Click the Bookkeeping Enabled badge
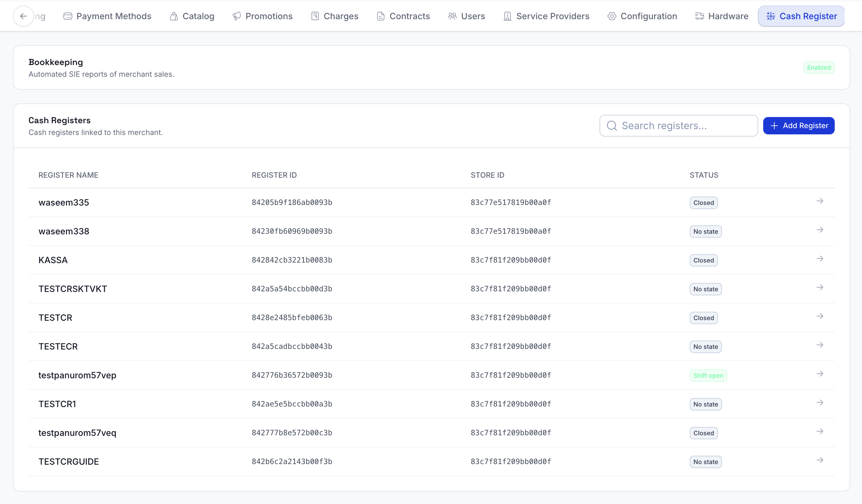 [819, 68]
